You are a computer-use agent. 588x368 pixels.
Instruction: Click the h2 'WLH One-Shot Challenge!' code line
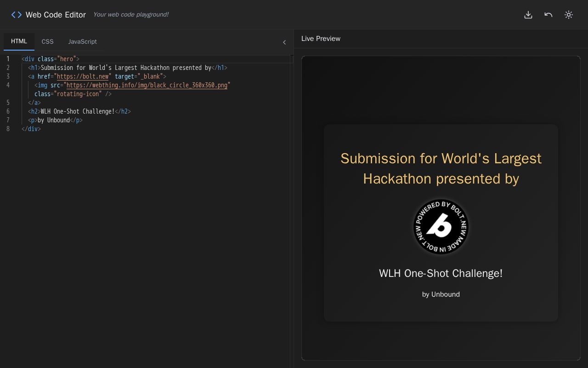point(79,111)
